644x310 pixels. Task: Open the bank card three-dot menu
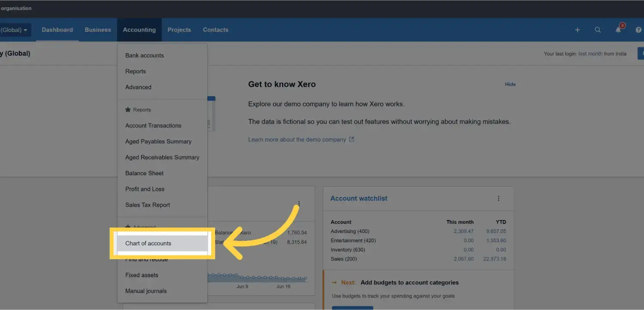299,204
